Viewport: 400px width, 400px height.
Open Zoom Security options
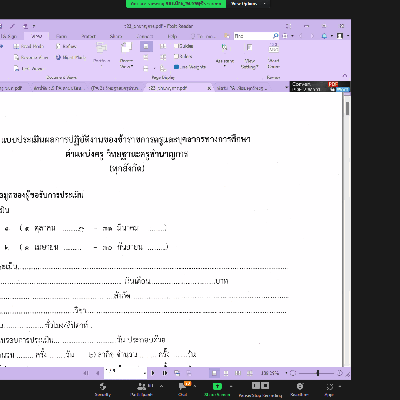103,389
